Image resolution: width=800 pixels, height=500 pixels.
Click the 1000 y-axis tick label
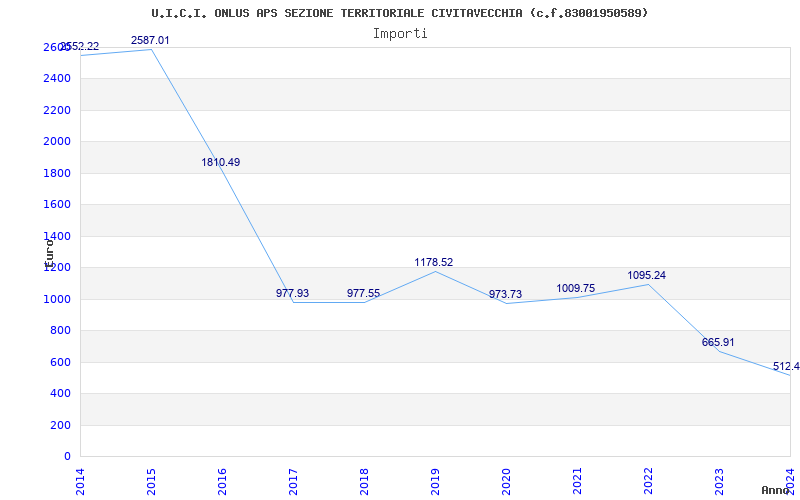point(57,299)
